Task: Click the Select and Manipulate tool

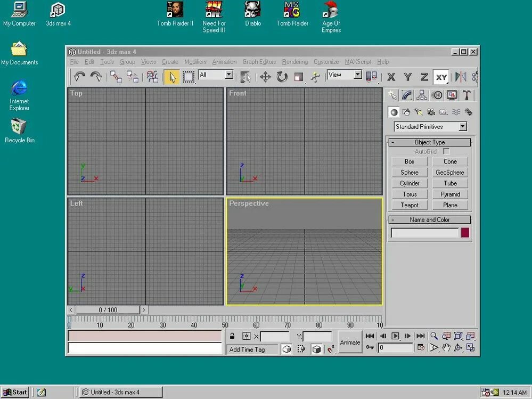Action: point(315,77)
